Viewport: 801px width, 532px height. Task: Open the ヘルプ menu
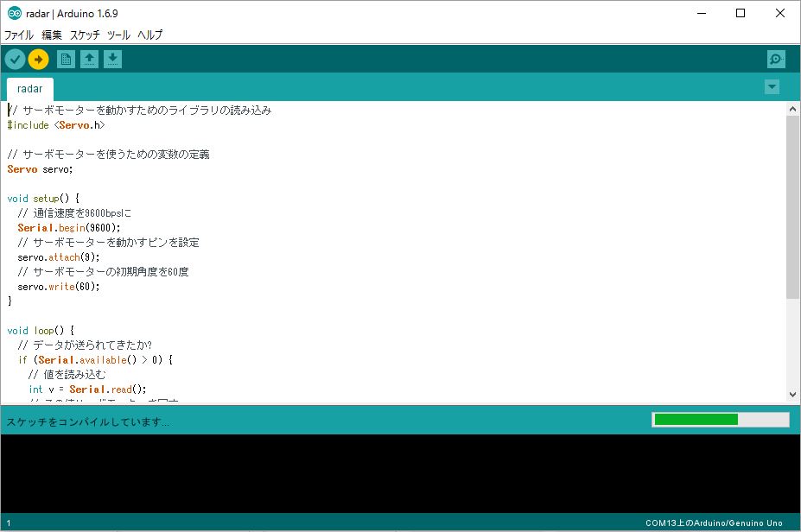[x=150, y=35]
